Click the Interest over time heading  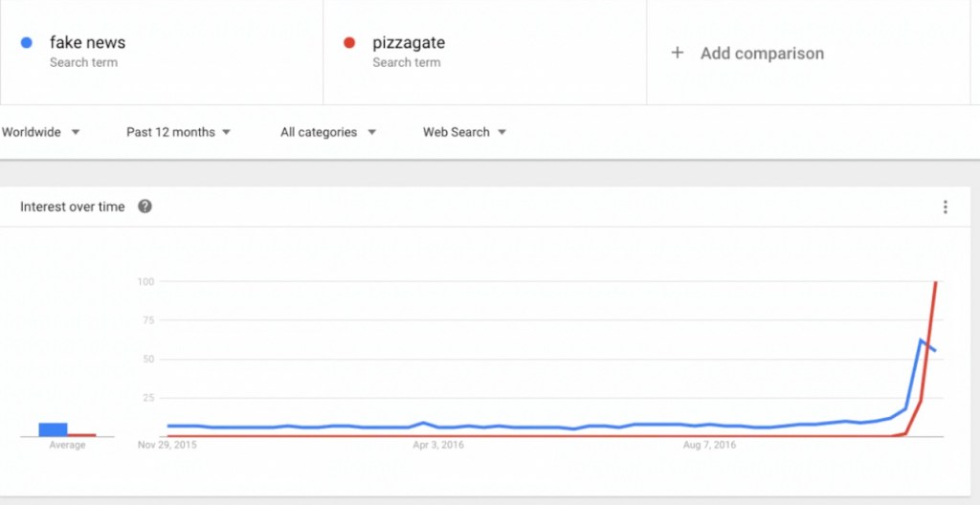point(73,207)
